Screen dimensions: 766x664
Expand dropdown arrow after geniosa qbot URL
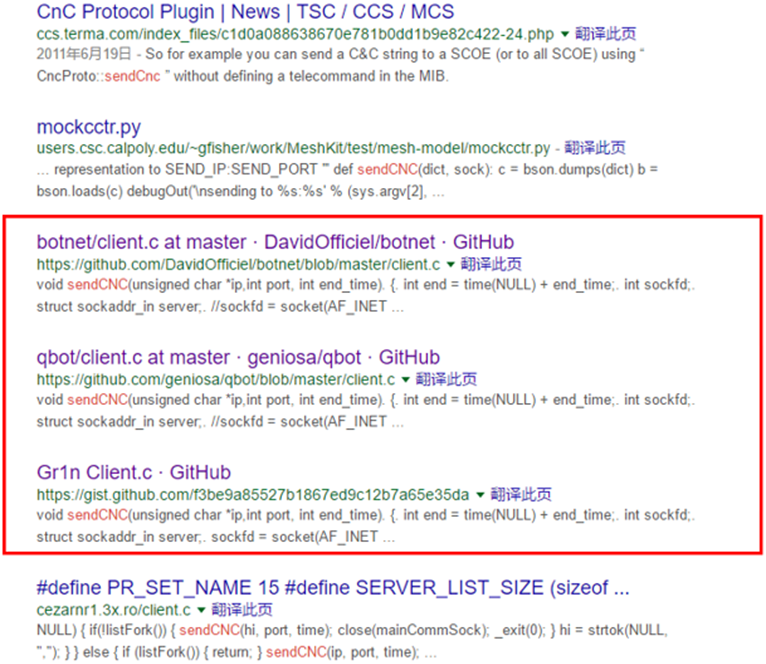coord(405,380)
